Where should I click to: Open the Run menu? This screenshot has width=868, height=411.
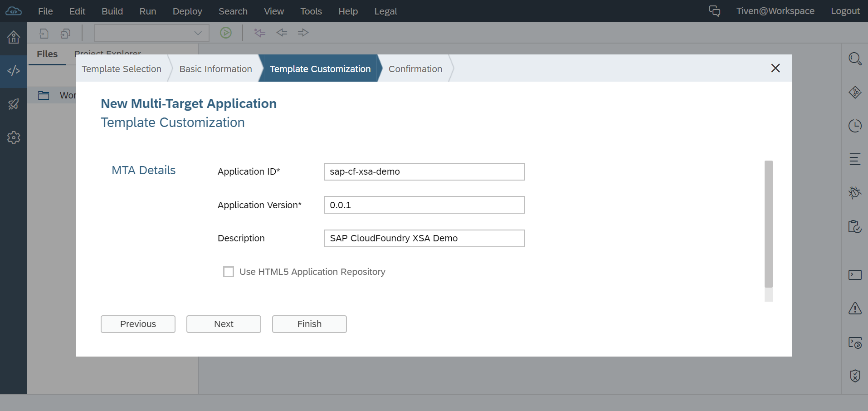coord(148,11)
